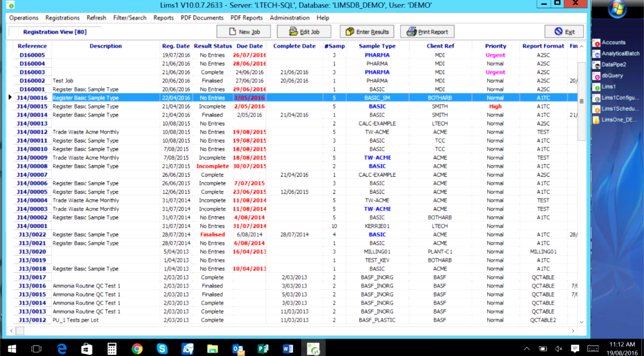The image size is (644, 356).
Task: Open Microsoft Word from taskbar
Action: (288, 349)
